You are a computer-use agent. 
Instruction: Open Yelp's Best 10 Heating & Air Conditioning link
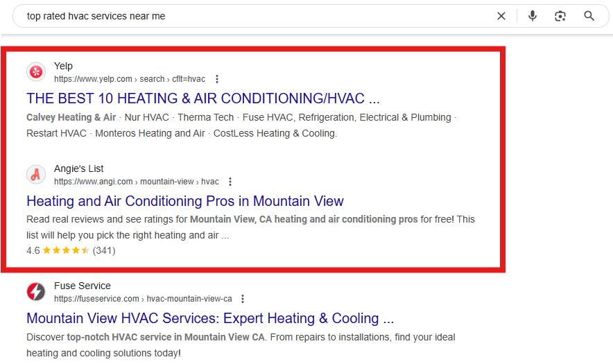(202, 98)
